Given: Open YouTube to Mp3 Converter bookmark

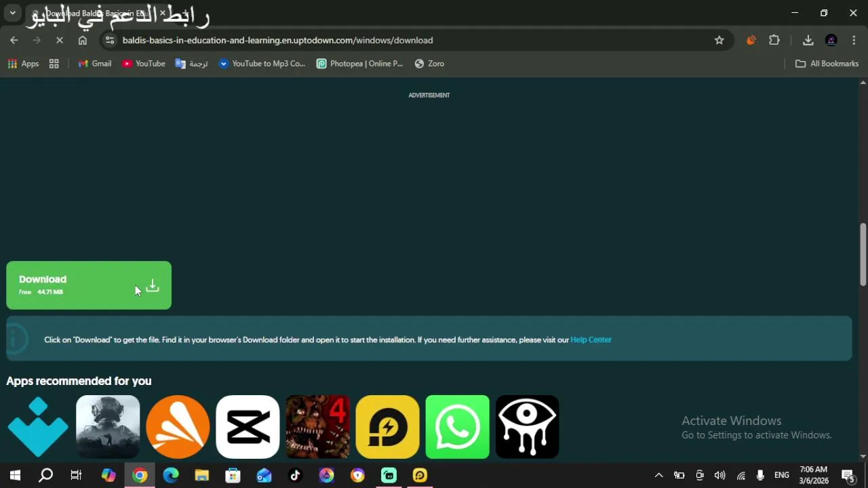Looking at the screenshot, I should [262, 64].
